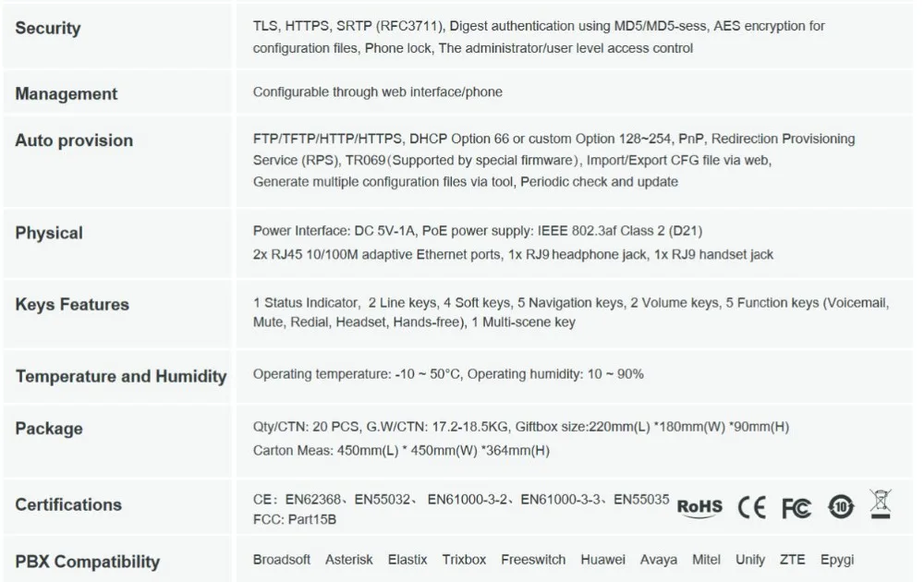Select the Security row heading
Image resolution: width=924 pixels, height=582 pixels.
[x=48, y=28]
